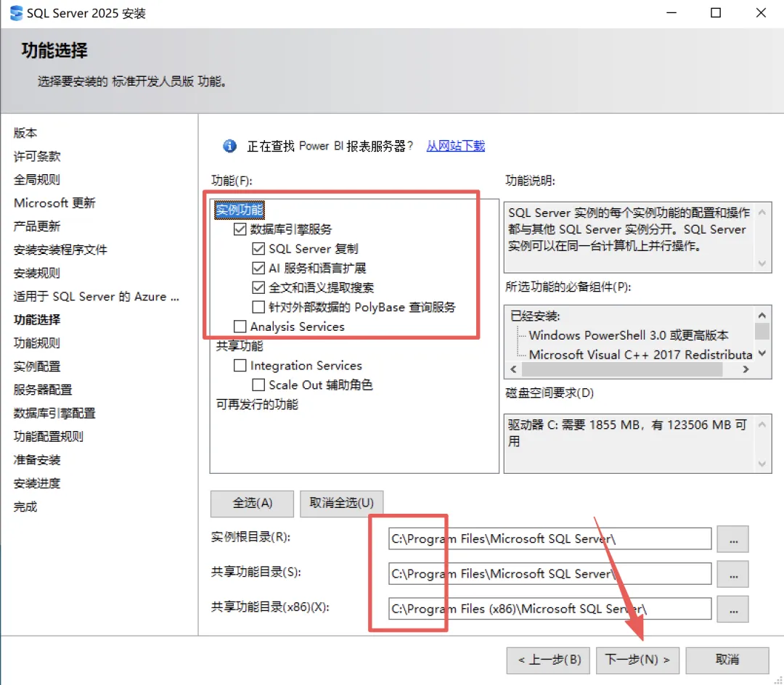Screen dimensions: 784x685
Task: Go back with 上一步(B) button
Action: click(548, 660)
